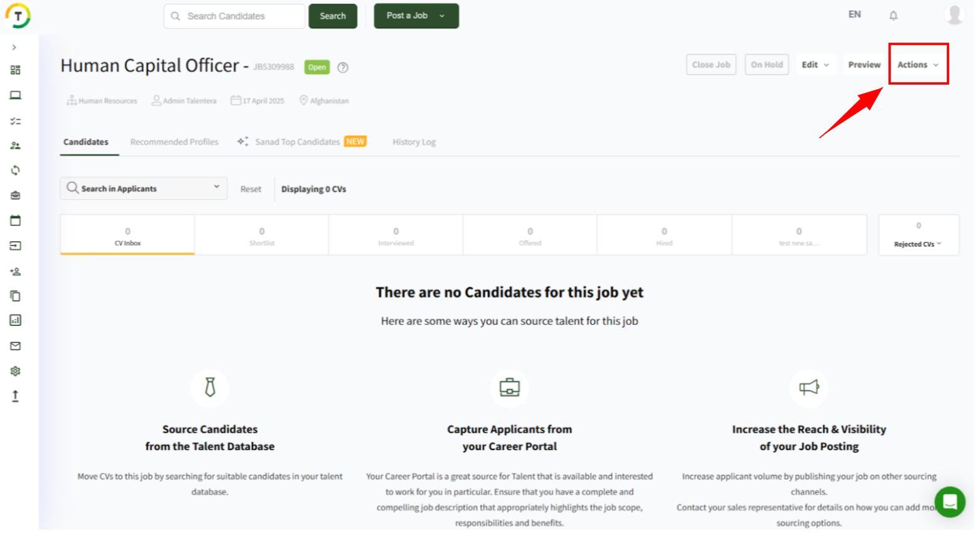This screenshot has width=980, height=534.
Task: Click the notification bell icon
Action: coord(893,16)
